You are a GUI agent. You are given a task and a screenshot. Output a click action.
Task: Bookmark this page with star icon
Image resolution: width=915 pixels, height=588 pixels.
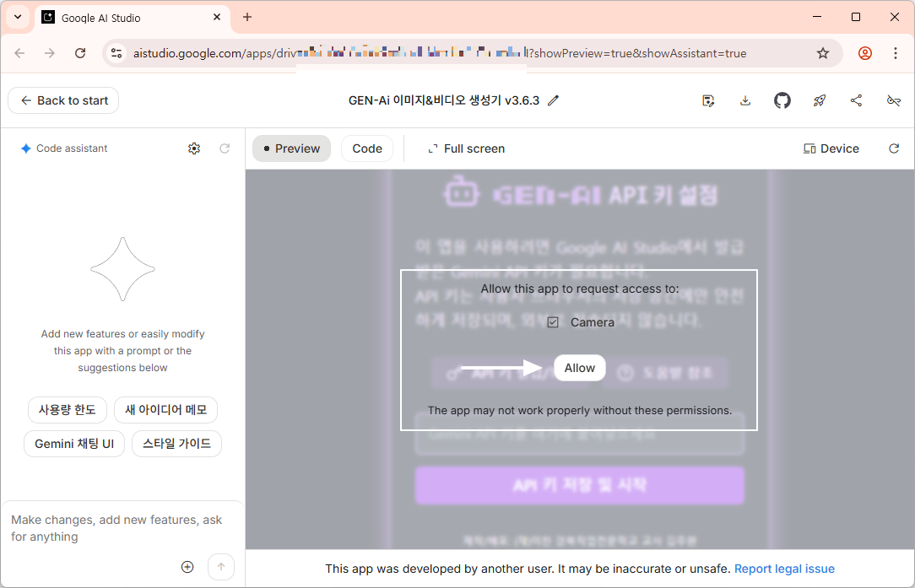point(823,53)
